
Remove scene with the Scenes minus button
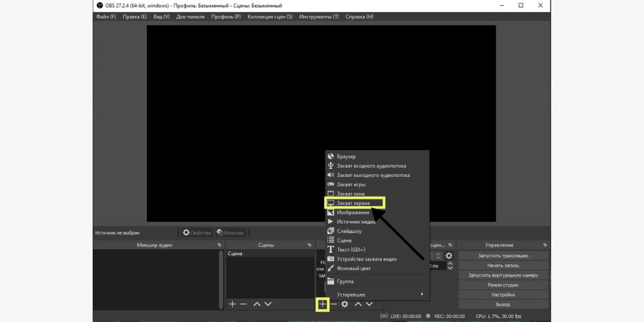coord(243,305)
